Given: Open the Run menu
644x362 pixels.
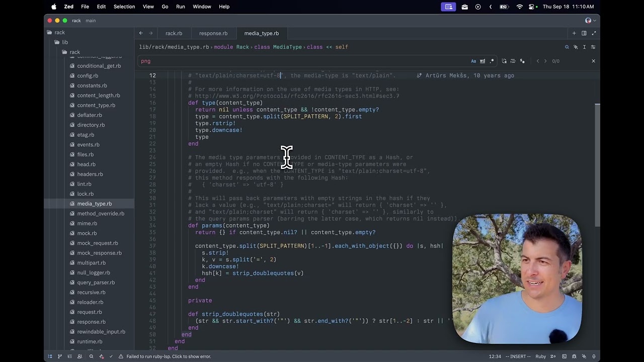Looking at the screenshot, I should pyautogui.click(x=181, y=7).
